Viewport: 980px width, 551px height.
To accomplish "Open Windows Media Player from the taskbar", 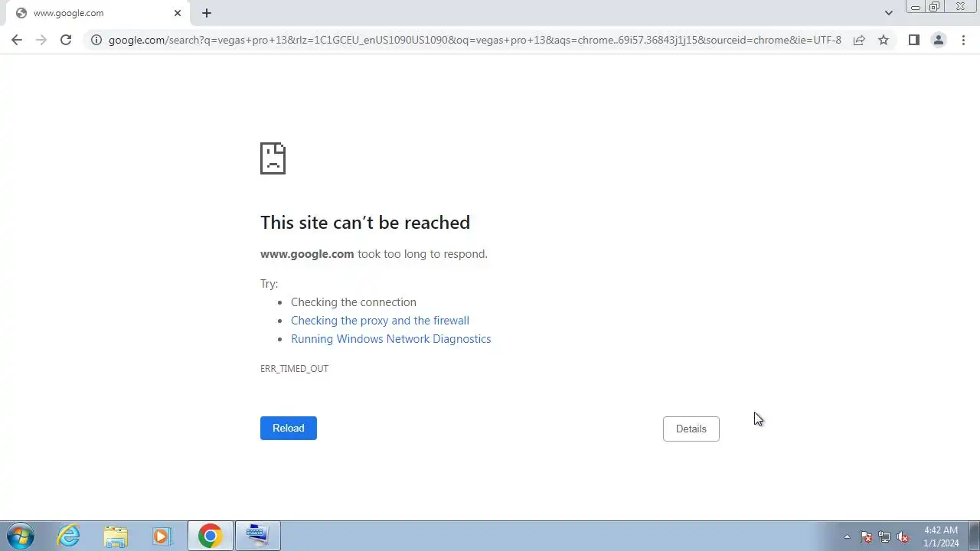I will 162,536.
